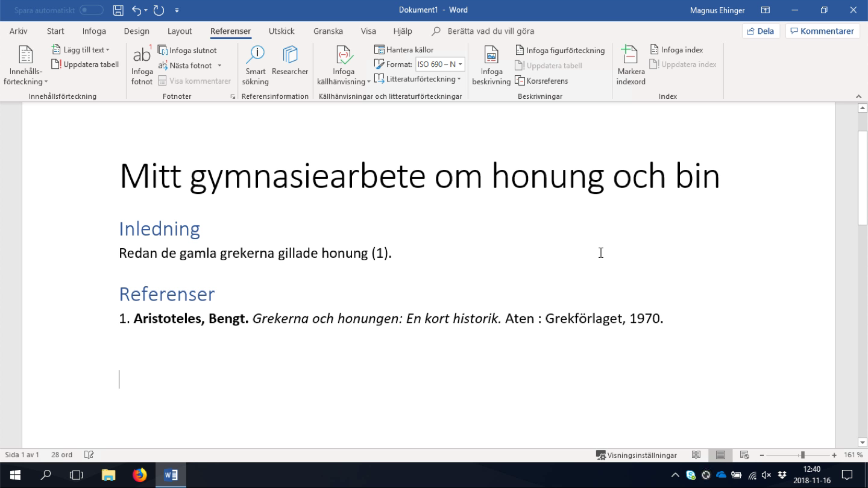Open Firefox from the taskbar
The image size is (868, 488).
[x=139, y=475]
